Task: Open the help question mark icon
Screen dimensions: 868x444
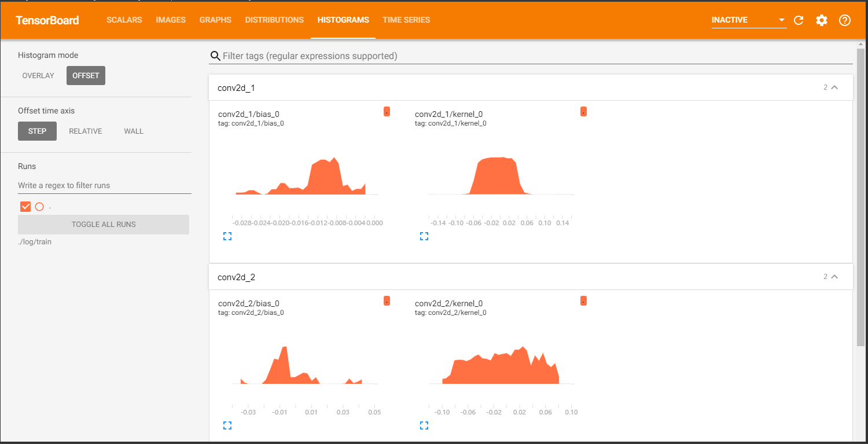Action: [845, 20]
